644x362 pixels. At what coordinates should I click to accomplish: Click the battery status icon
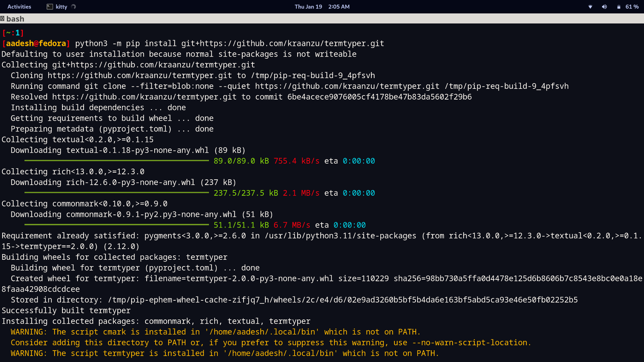tap(619, 7)
